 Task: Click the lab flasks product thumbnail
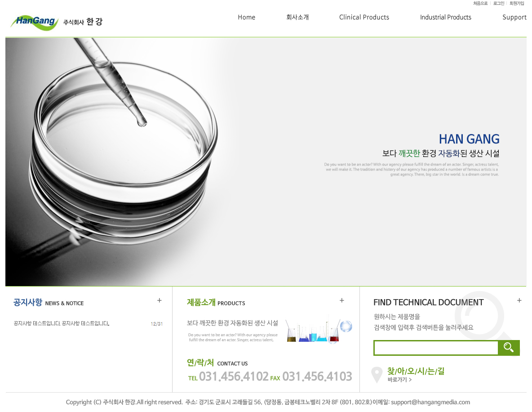319,331
